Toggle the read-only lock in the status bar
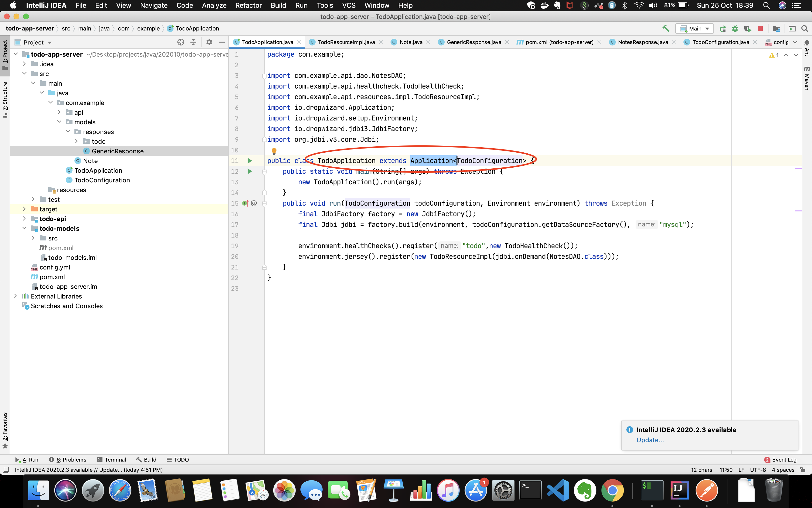The image size is (812, 508). coord(803,470)
